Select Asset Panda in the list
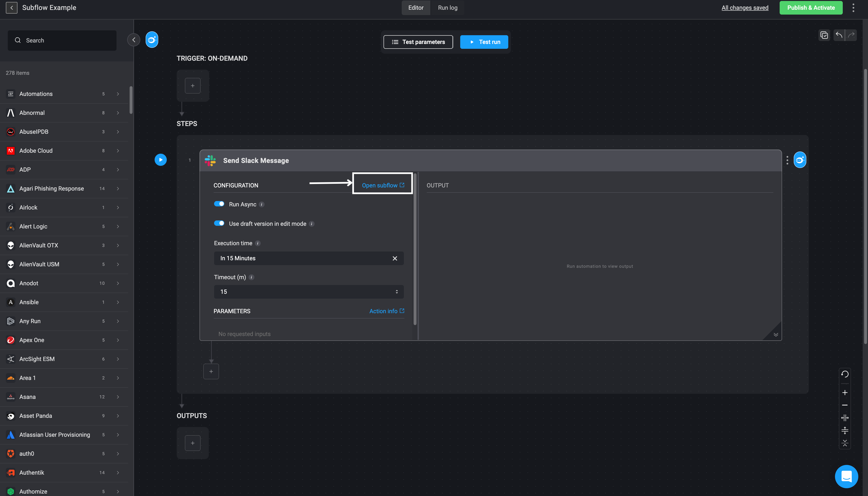 pyautogui.click(x=64, y=416)
